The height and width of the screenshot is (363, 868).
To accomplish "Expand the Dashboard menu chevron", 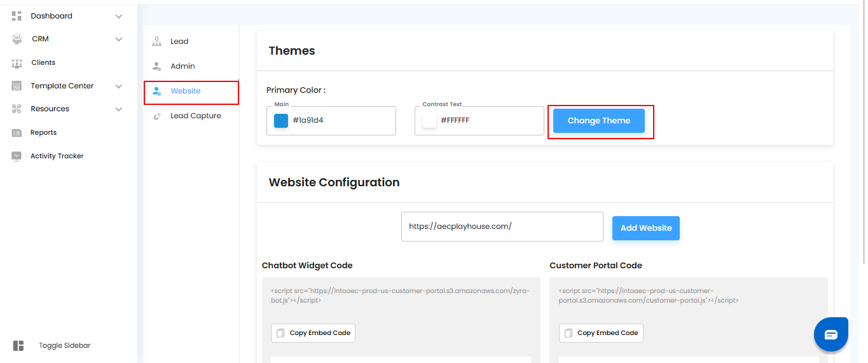I will click(119, 17).
